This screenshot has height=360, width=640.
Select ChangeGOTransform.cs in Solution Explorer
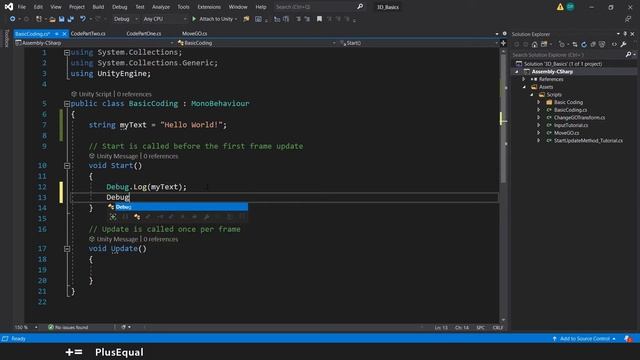[579, 118]
